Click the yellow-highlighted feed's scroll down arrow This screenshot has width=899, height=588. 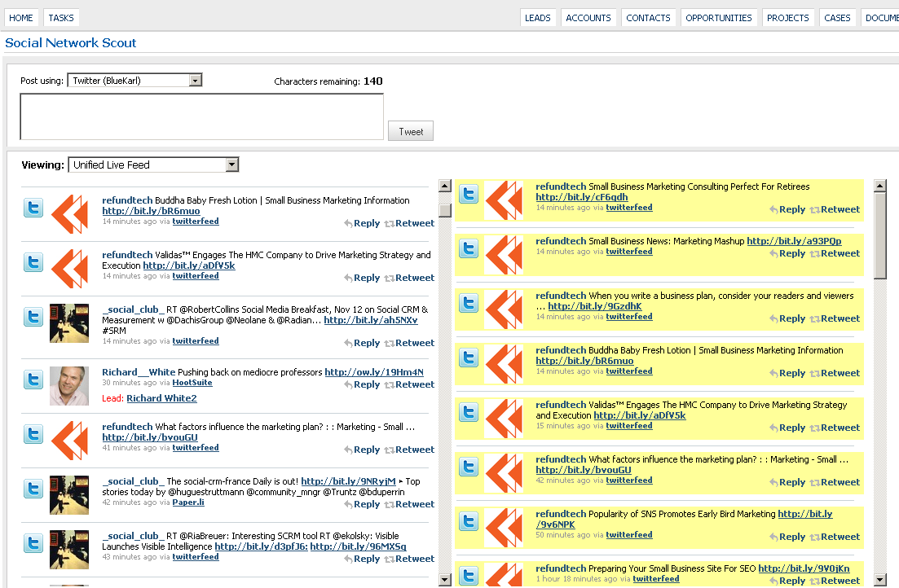click(880, 580)
